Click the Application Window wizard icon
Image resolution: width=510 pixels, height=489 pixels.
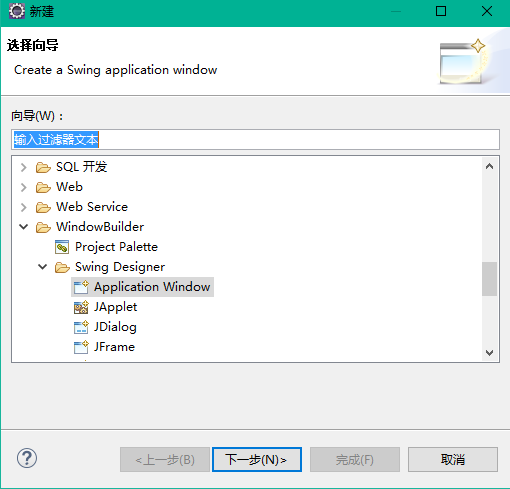pos(81,287)
